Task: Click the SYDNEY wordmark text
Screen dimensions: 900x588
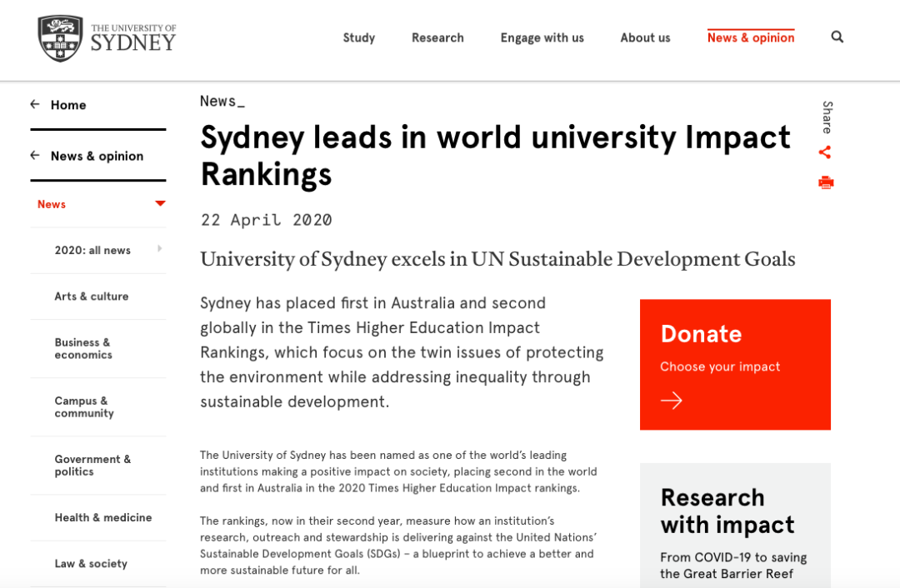Action: 133,43
